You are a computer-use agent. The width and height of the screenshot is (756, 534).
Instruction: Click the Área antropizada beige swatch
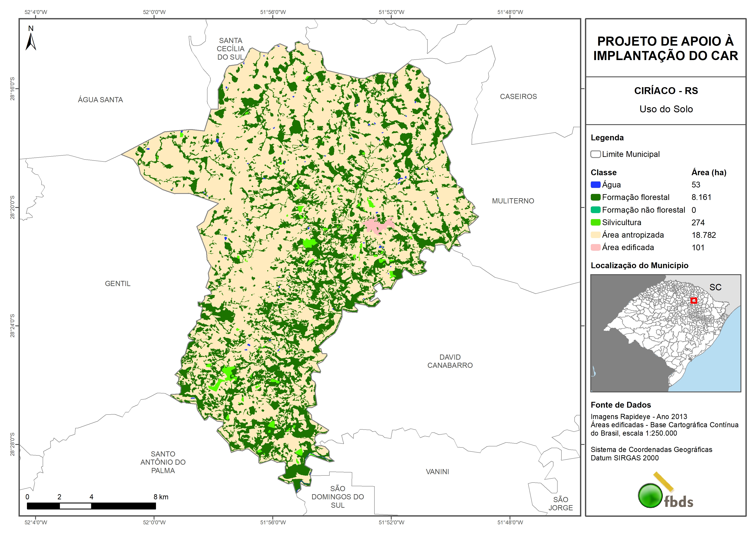pyautogui.click(x=595, y=235)
